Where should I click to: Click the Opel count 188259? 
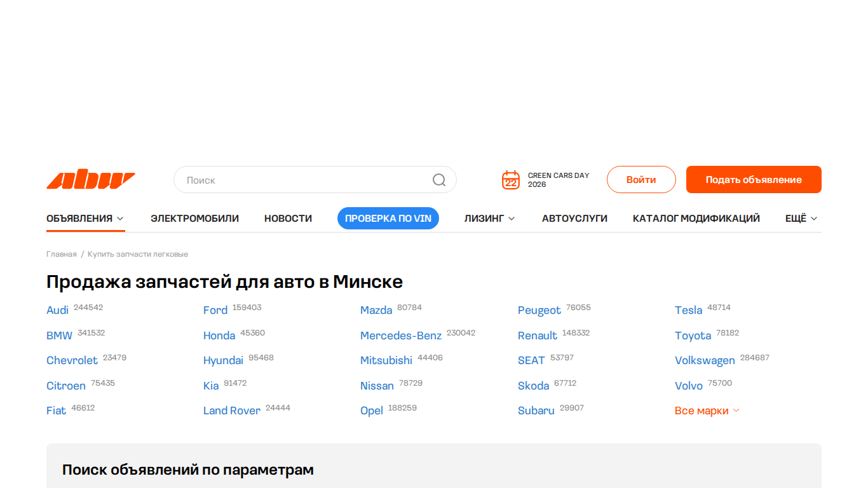pyautogui.click(x=402, y=408)
